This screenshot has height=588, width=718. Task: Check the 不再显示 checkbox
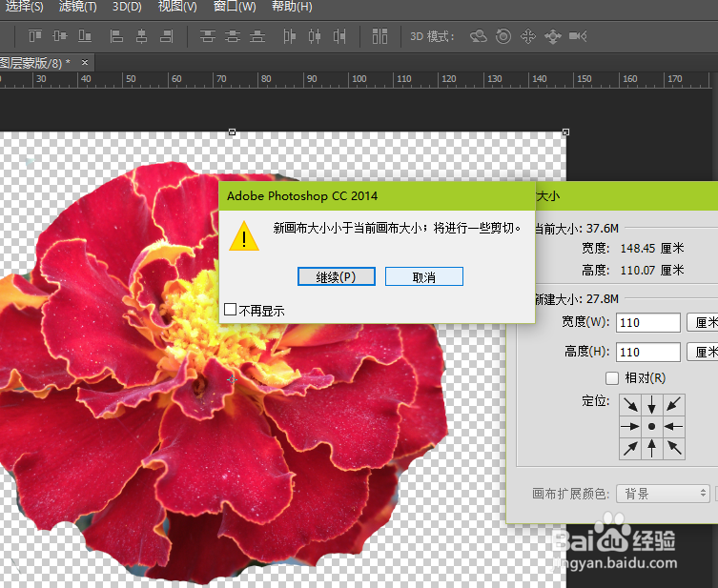point(231,310)
